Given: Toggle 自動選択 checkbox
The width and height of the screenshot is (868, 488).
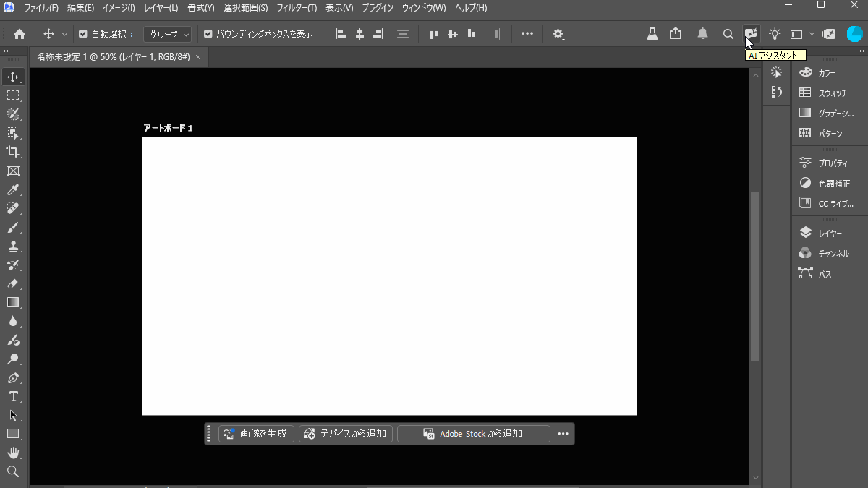Looking at the screenshot, I should [82, 34].
